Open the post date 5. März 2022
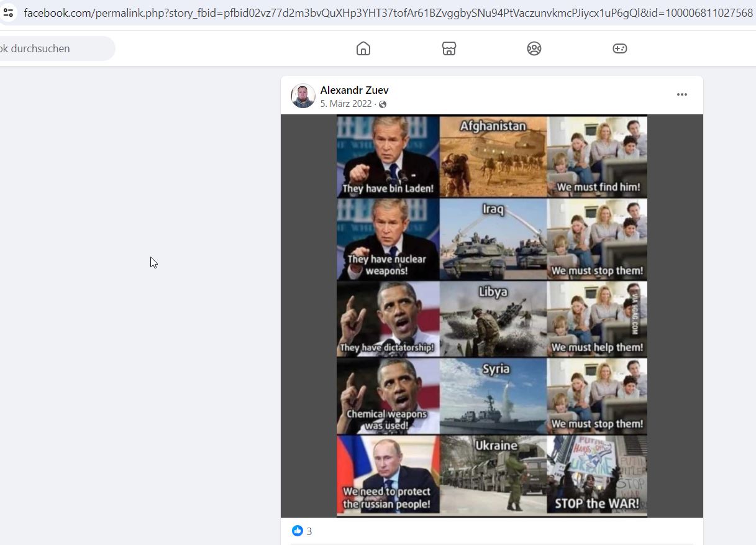This screenshot has width=756, height=545. (x=346, y=104)
